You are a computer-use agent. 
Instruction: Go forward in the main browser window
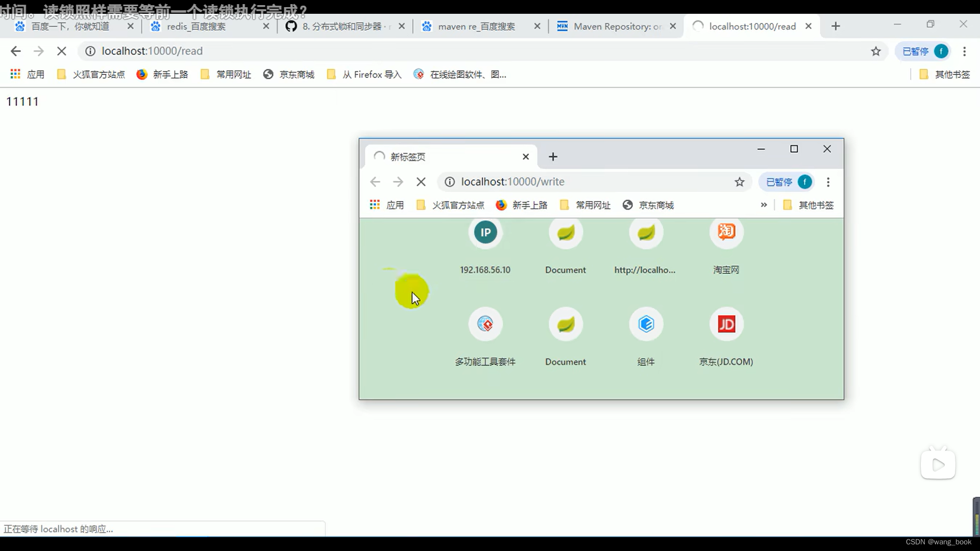point(39,51)
